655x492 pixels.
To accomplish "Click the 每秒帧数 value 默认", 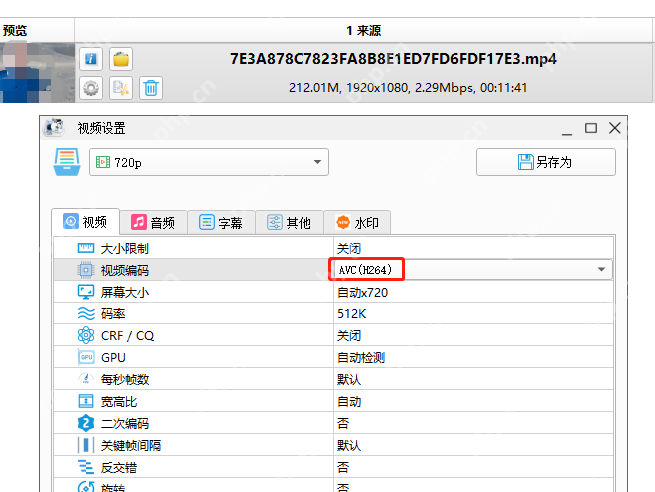I will click(x=349, y=379).
